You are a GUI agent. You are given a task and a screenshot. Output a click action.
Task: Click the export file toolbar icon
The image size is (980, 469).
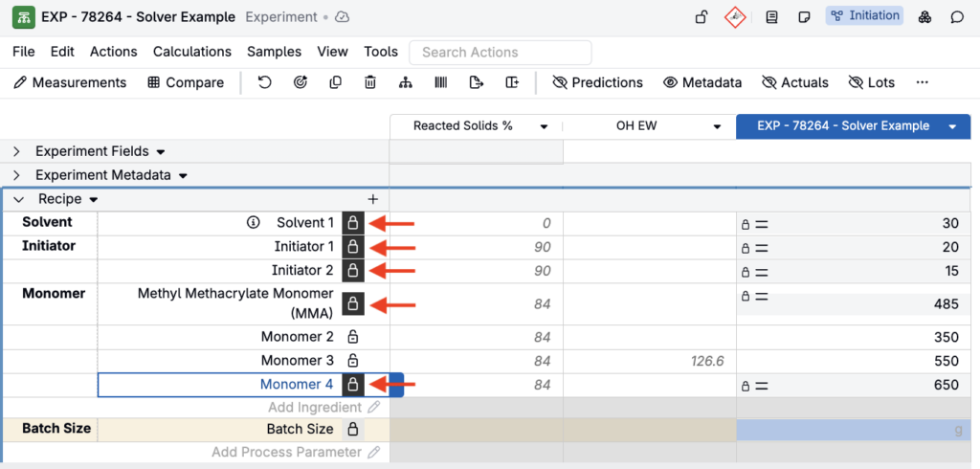(x=477, y=82)
